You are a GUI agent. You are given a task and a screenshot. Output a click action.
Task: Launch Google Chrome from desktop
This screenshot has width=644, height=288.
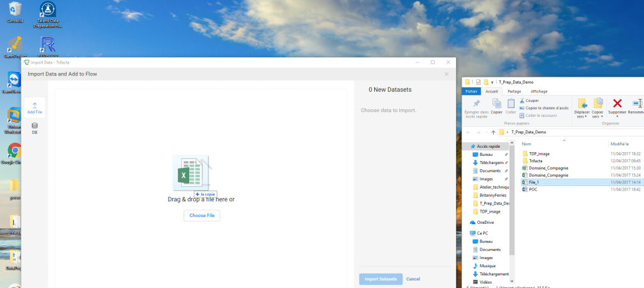(14, 151)
